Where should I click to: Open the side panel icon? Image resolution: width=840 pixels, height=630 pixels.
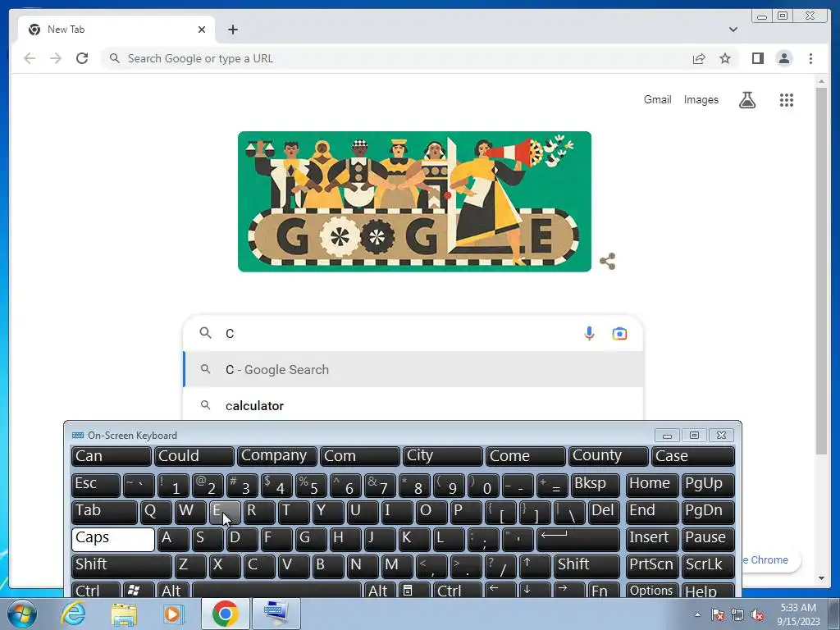click(x=757, y=58)
